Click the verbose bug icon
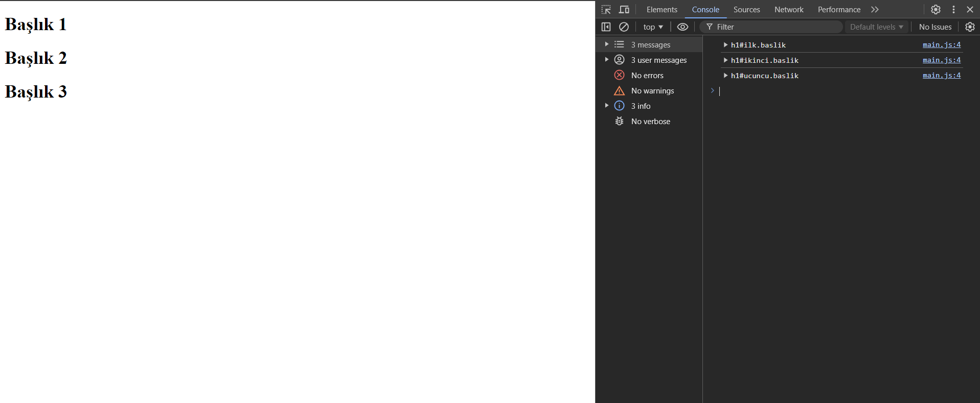Image resolution: width=980 pixels, height=403 pixels. tap(619, 121)
